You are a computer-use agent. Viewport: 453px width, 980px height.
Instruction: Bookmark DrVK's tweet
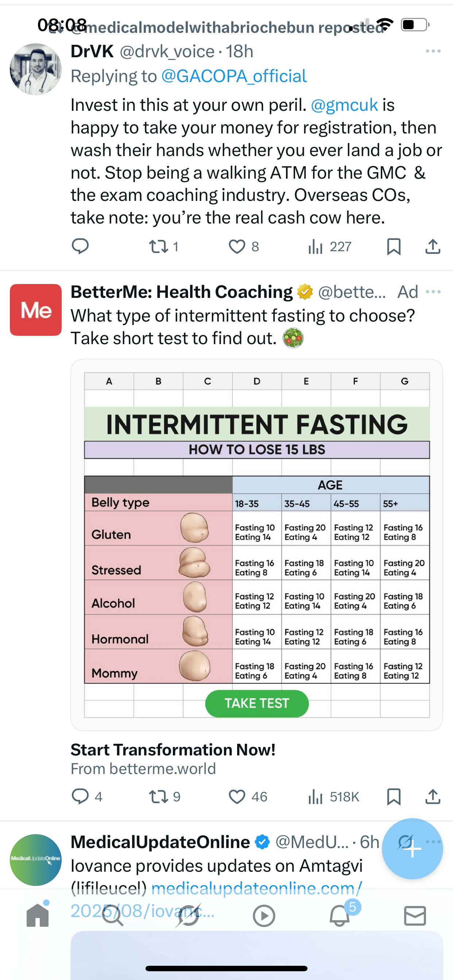394,246
